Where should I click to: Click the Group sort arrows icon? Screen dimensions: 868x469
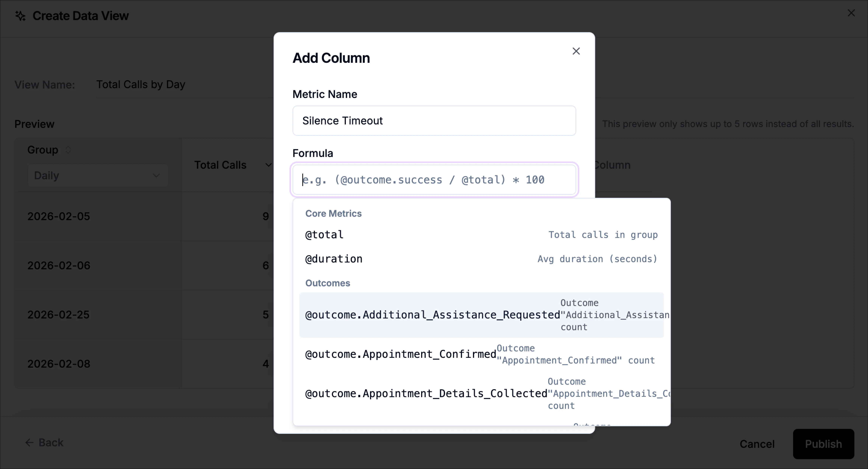(68, 150)
